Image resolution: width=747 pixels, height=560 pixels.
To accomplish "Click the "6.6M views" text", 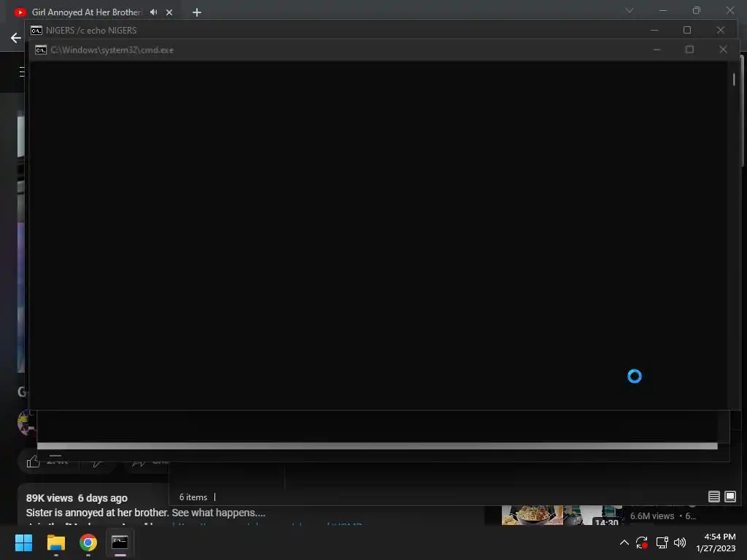I will [x=651, y=516].
